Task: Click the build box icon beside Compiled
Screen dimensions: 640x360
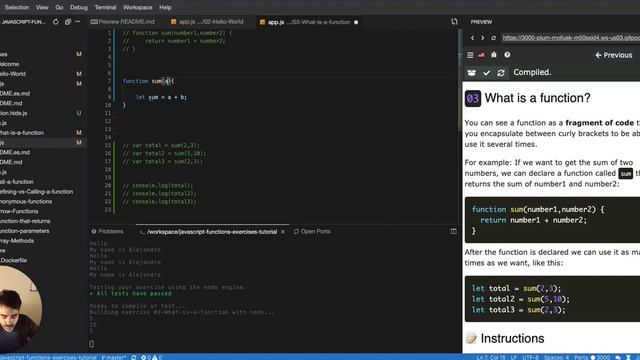Action: pos(471,73)
